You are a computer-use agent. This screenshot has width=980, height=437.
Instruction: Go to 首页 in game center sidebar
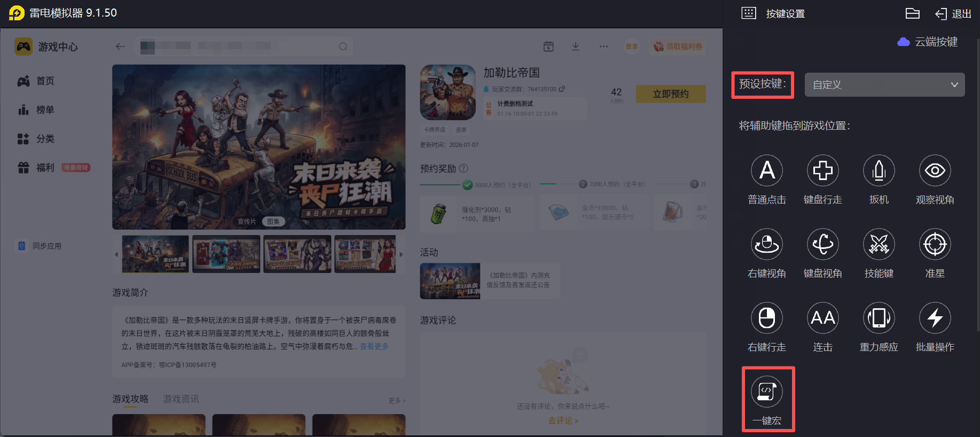pyautogui.click(x=36, y=81)
